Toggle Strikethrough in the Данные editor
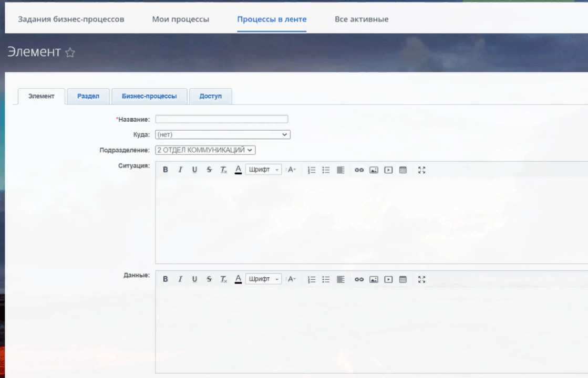The width and height of the screenshot is (588, 378). click(x=209, y=279)
